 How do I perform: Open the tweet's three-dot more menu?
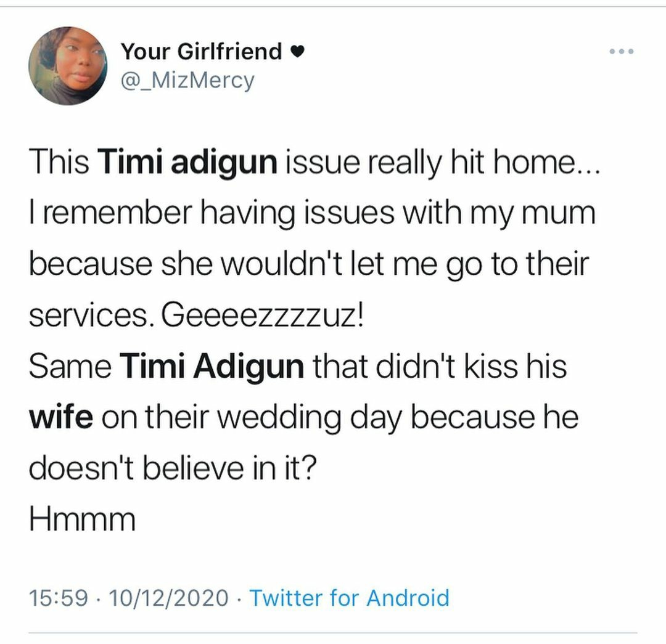(621, 52)
